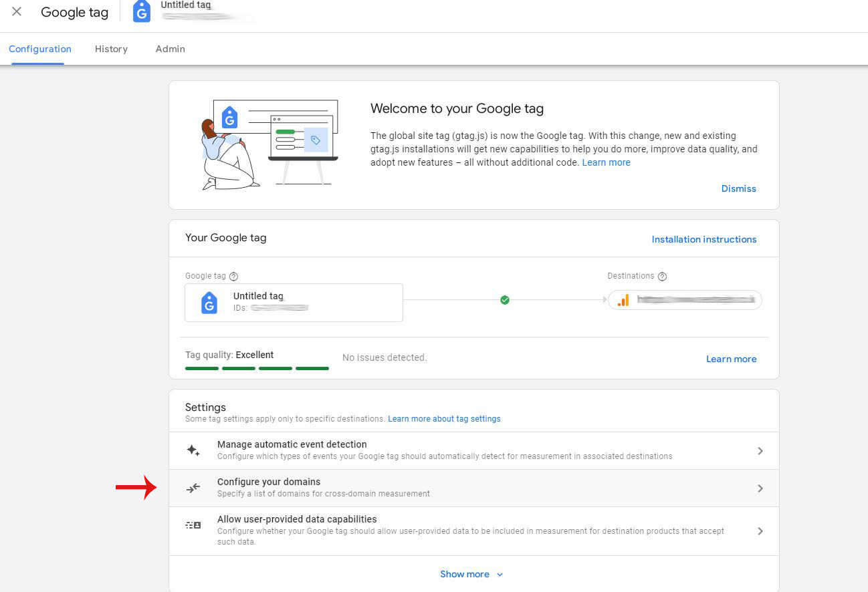
Task: Expand chevron for user-provided data capabilities
Action: pos(760,531)
